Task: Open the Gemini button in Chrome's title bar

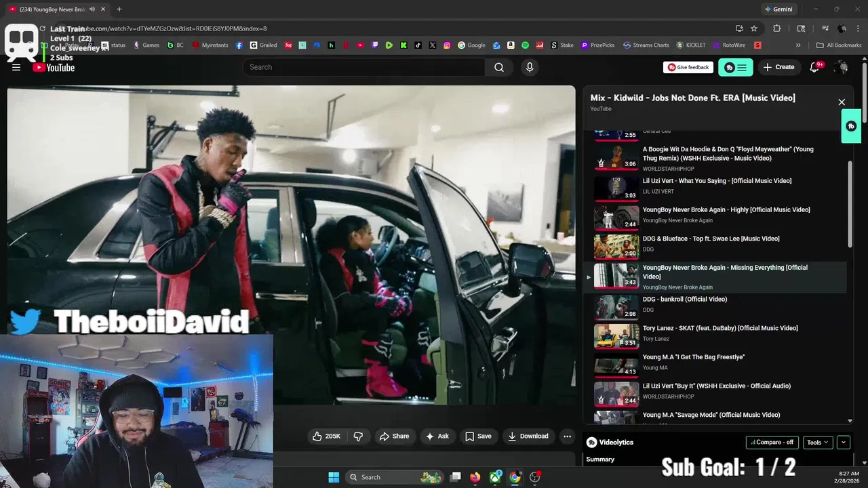Action: [778, 9]
